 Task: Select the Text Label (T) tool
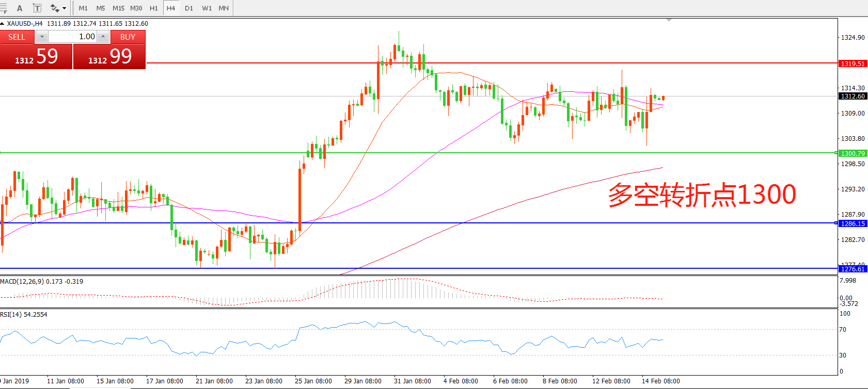click(37, 8)
